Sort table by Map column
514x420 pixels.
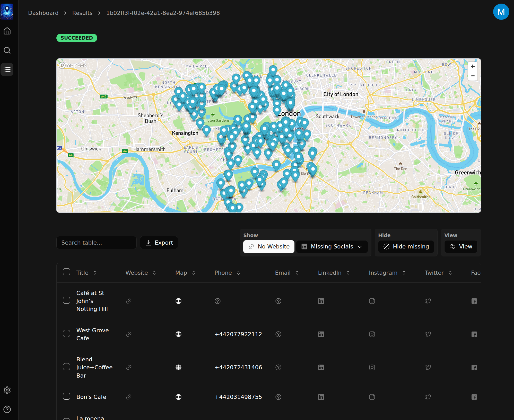[x=185, y=273]
